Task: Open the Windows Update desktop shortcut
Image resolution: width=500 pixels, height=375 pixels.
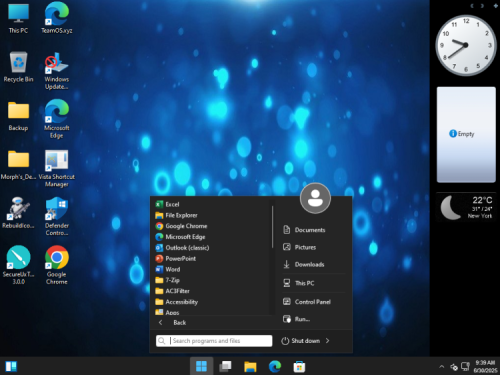Action: click(57, 71)
